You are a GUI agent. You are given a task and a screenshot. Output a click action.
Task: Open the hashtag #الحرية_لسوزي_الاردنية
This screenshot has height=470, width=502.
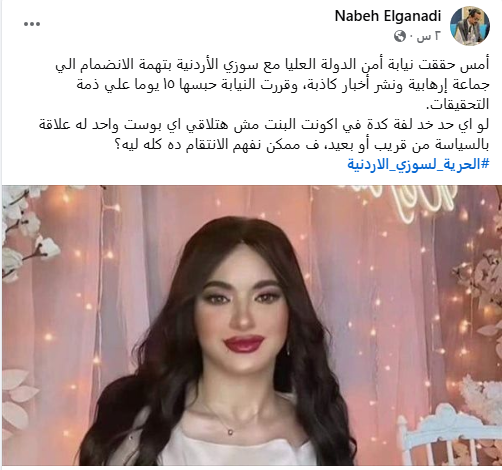pyautogui.click(x=418, y=164)
